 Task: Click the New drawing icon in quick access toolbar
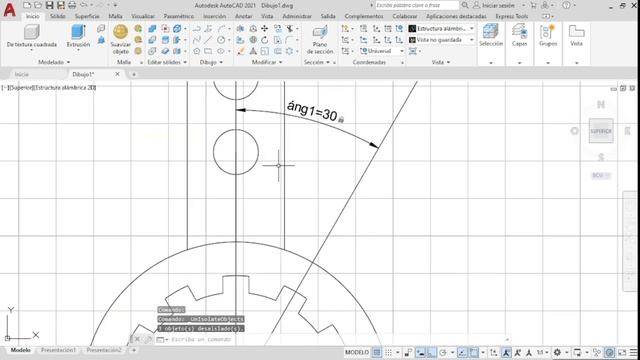pyautogui.click(x=27, y=5)
